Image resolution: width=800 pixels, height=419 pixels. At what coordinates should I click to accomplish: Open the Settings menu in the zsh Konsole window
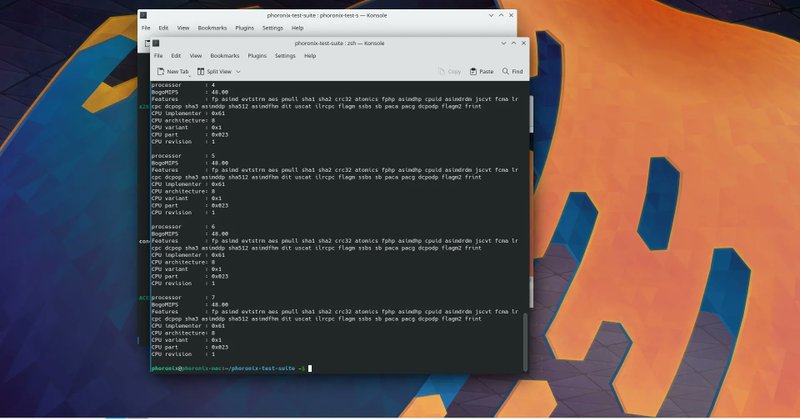click(285, 56)
